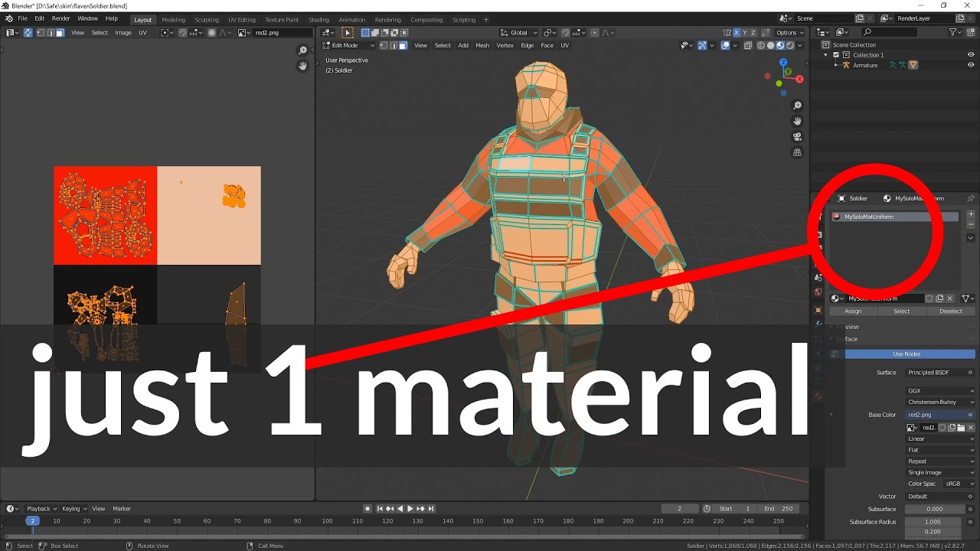980x551 pixels.
Task: Hide the Armature object with its eye icon
Action: 971,65
